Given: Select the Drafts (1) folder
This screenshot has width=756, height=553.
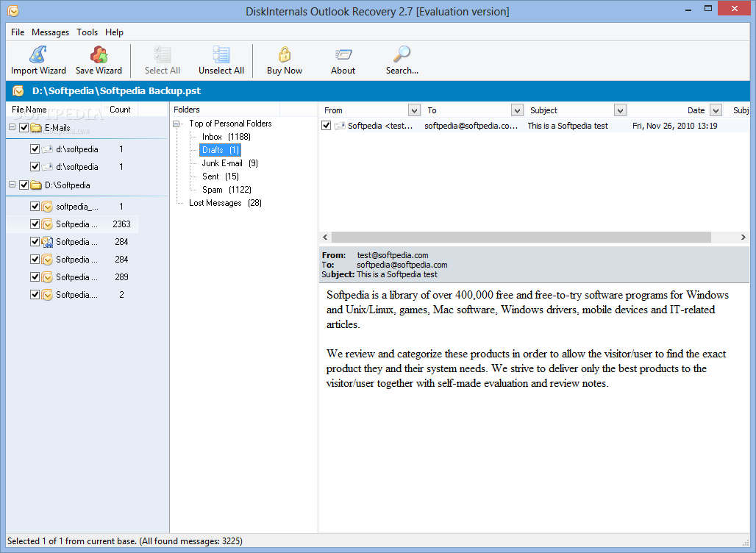Looking at the screenshot, I should 221,150.
